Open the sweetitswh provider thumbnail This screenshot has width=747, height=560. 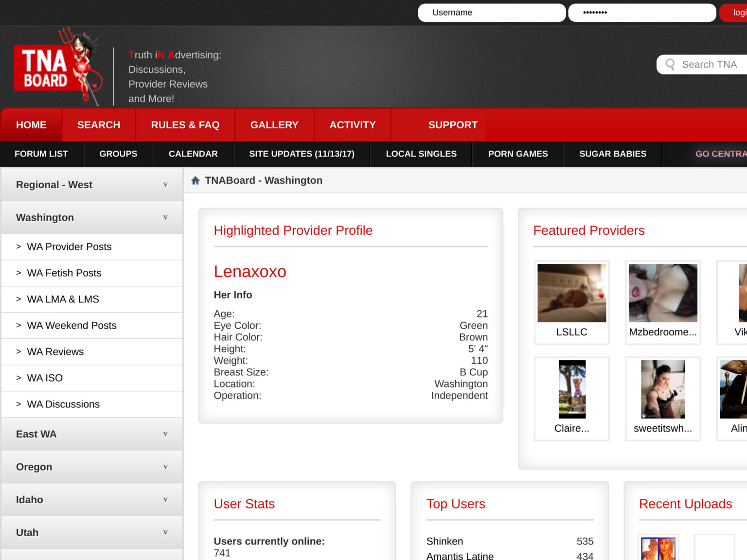662,389
